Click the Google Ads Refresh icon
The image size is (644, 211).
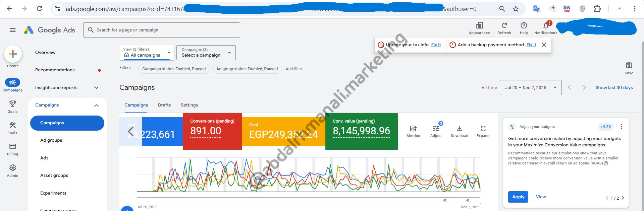pyautogui.click(x=504, y=28)
